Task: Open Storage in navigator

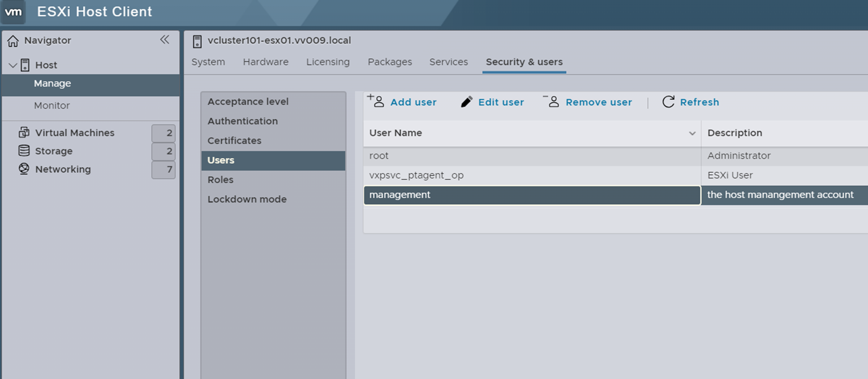Action: pyautogui.click(x=54, y=151)
